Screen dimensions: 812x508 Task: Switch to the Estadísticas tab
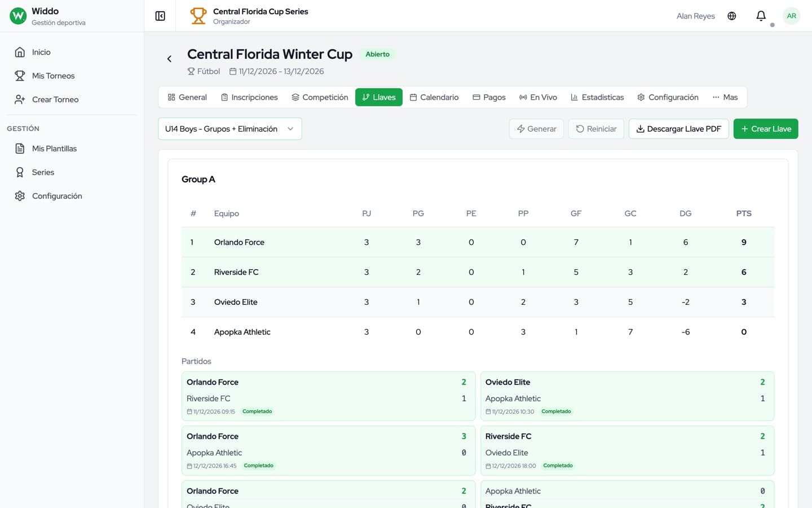pyautogui.click(x=597, y=97)
